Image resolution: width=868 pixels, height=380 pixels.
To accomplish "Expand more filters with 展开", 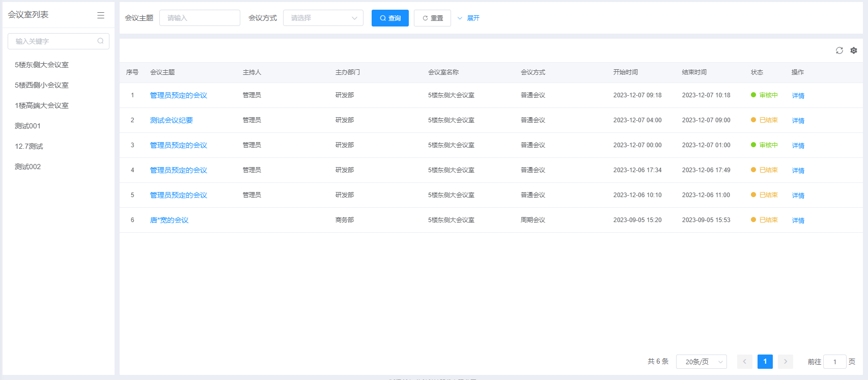I will point(468,18).
